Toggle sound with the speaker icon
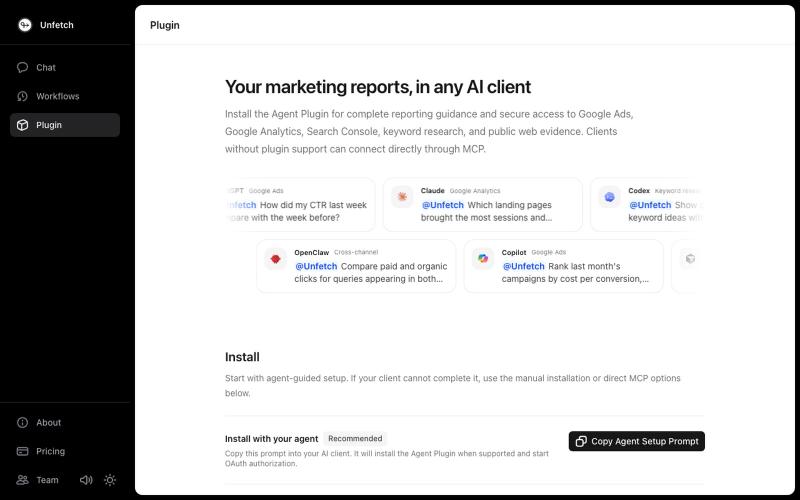The width and height of the screenshot is (800, 500). point(86,480)
